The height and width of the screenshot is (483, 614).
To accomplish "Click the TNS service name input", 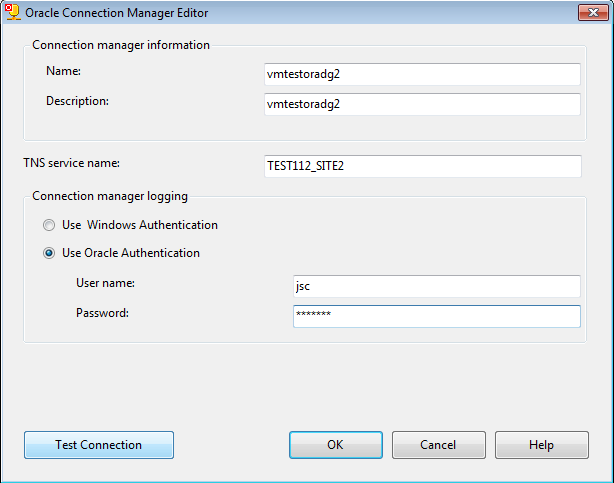I will pyautogui.click(x=422, y=166).
